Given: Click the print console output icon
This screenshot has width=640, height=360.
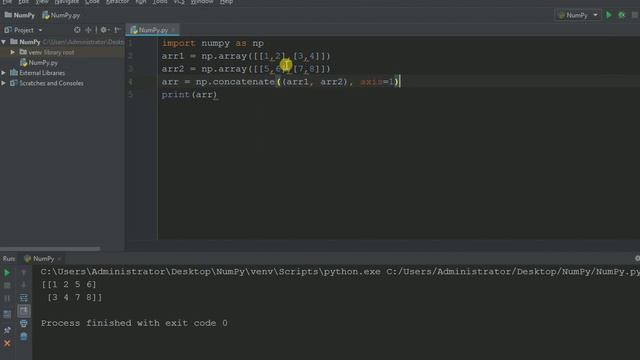Looking at the screenshot, I should 24,324.
